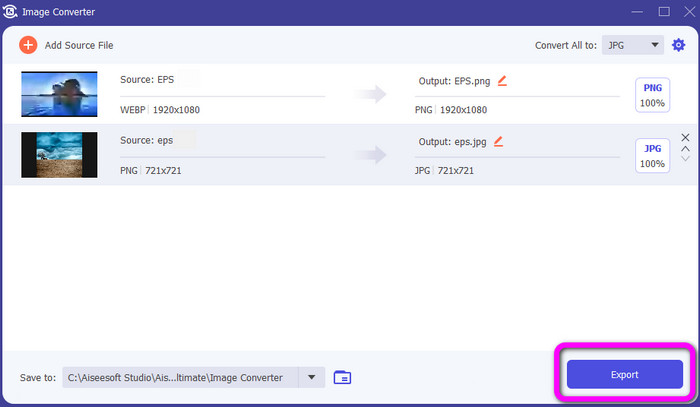This screenshot has height=407, width=700.
Task: Click the Add Source File plus icon
Action: pos(27,45)
